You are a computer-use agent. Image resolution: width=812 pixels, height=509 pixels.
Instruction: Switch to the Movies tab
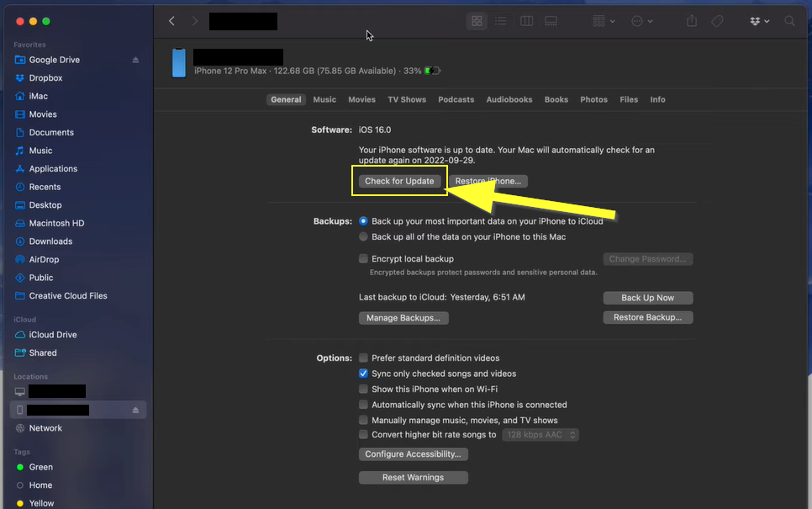[x=362, y=99]
